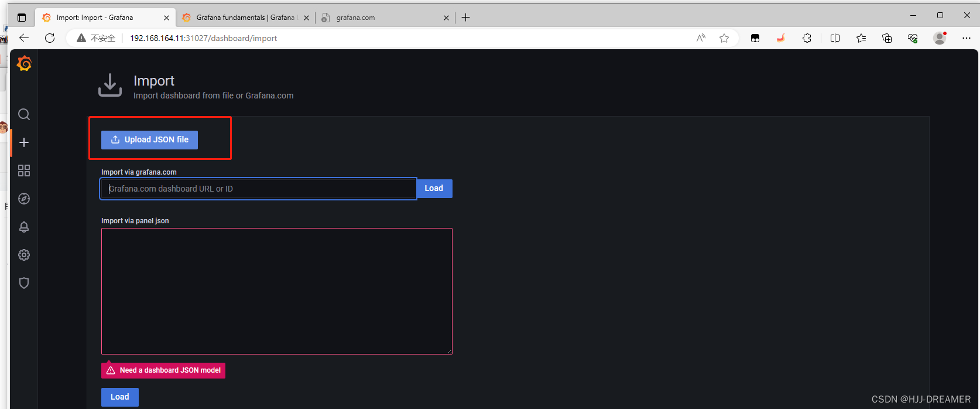Minimize the browser window
The width and height of the screenshot is (980, 409).
coord(913,15)
